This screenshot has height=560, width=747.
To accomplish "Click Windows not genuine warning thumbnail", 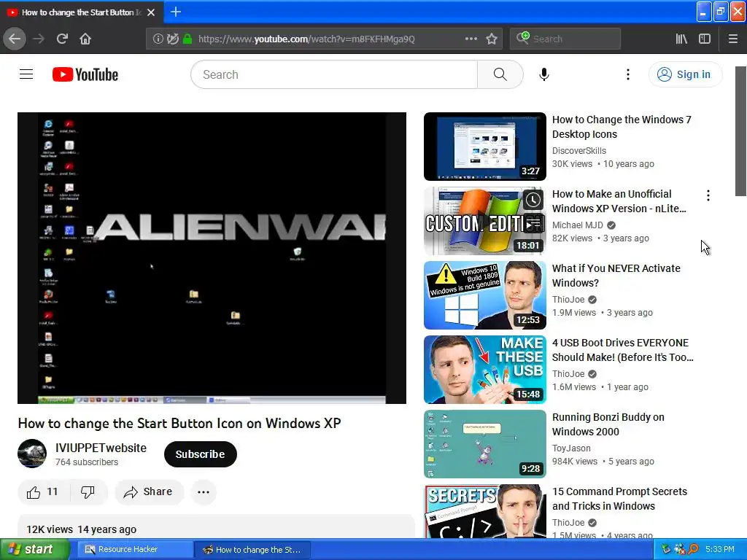I will point(485,295).
